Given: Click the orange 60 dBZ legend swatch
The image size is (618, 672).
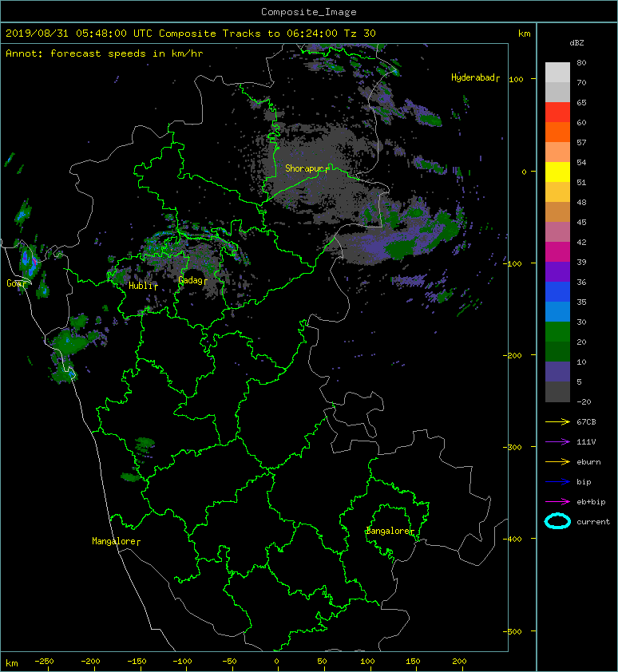Looking at the screenshot, I should pos(557,132).
